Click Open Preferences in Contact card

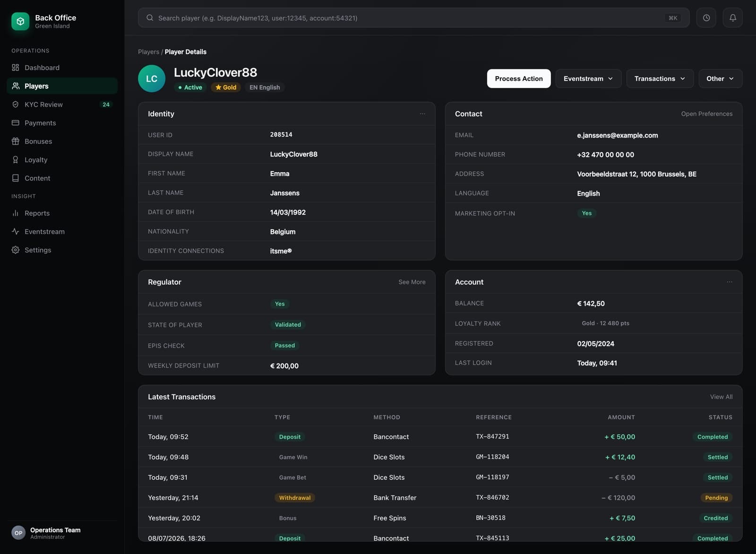click(x=707, y=114)
